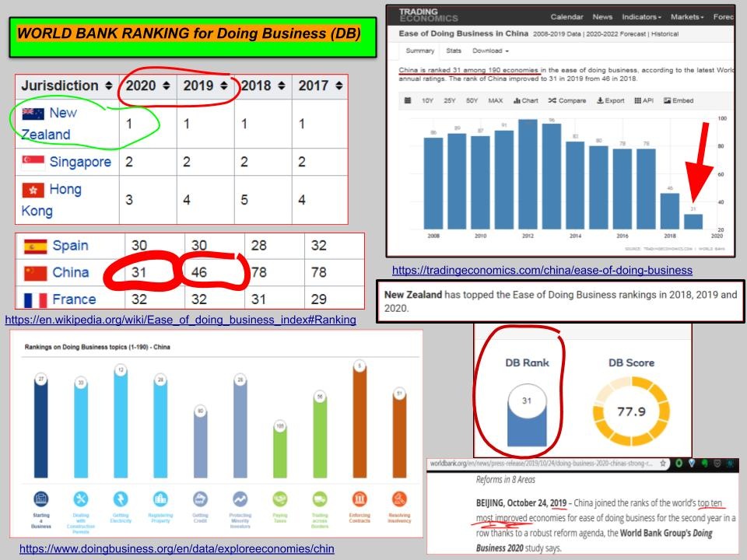Screen dimensions: 747x560
Task: Click the Historical link in the page heading
Action: tap(665, 34)
